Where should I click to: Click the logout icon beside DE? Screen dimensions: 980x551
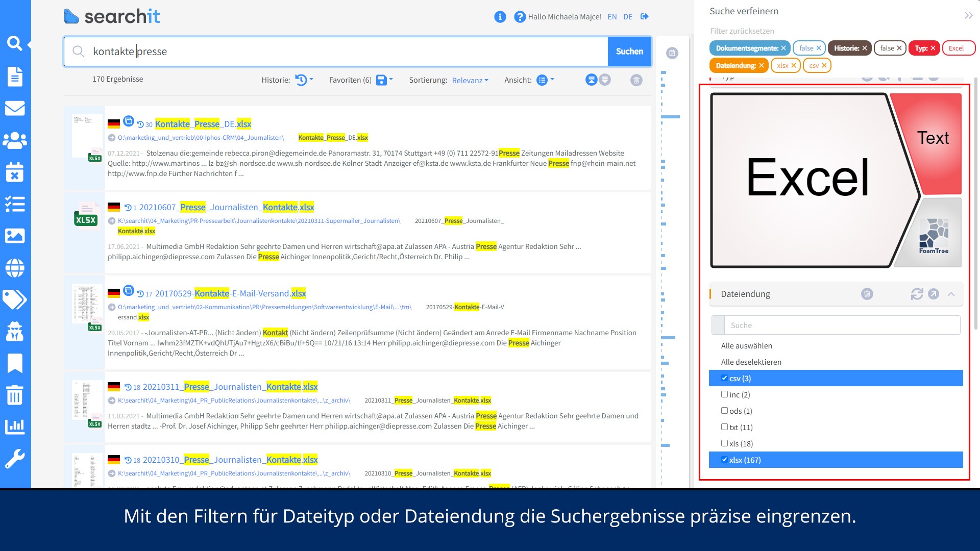click(x=645, y=16)
